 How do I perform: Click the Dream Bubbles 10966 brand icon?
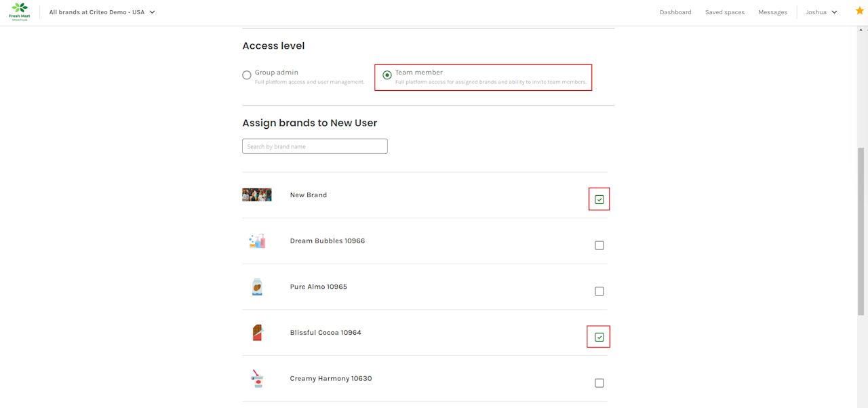point(257,241)
